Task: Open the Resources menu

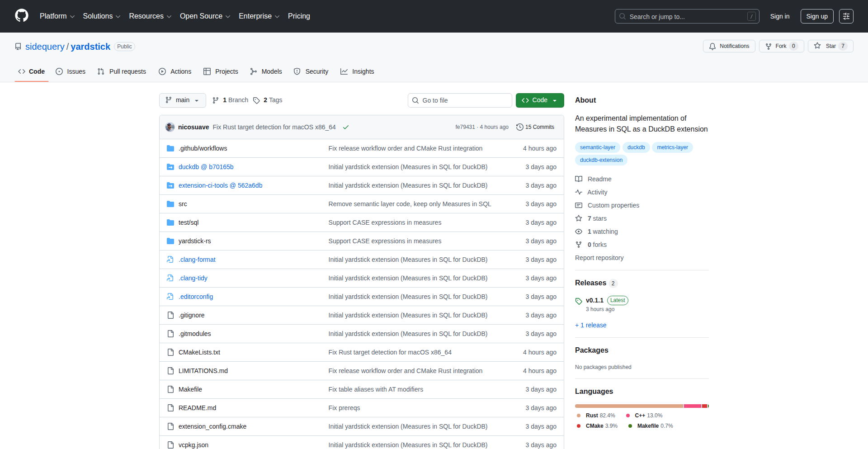Action: [150, 16]
